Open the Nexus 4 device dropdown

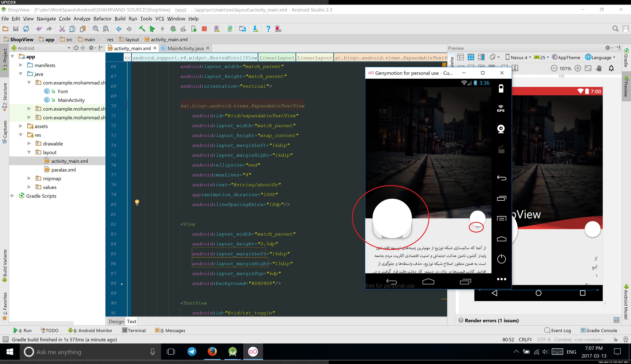(x=518, y=58)
